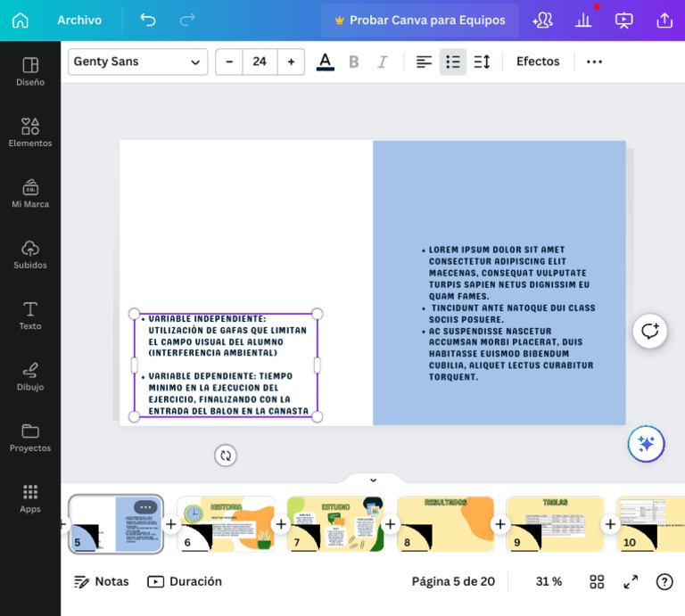Viewport: 685px width, 616px height.
Task: Click the Canva home icon
Action: pyautogui.click(x=20, y=20)
